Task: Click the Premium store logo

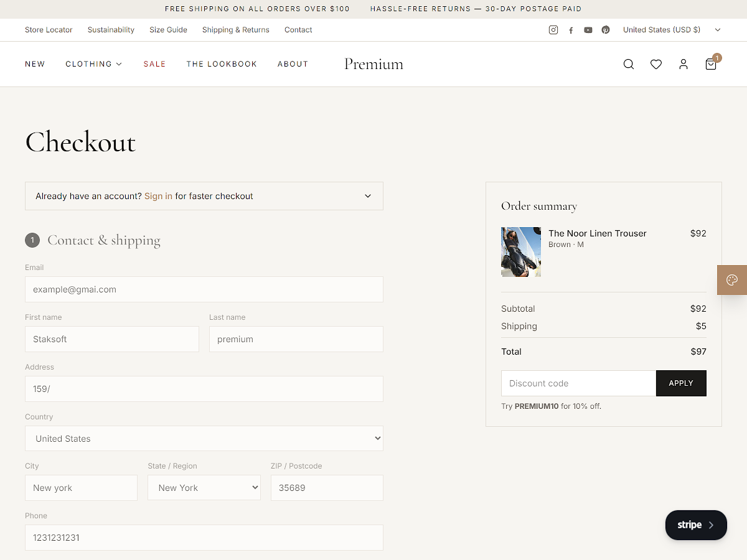Action: [374, 64]
